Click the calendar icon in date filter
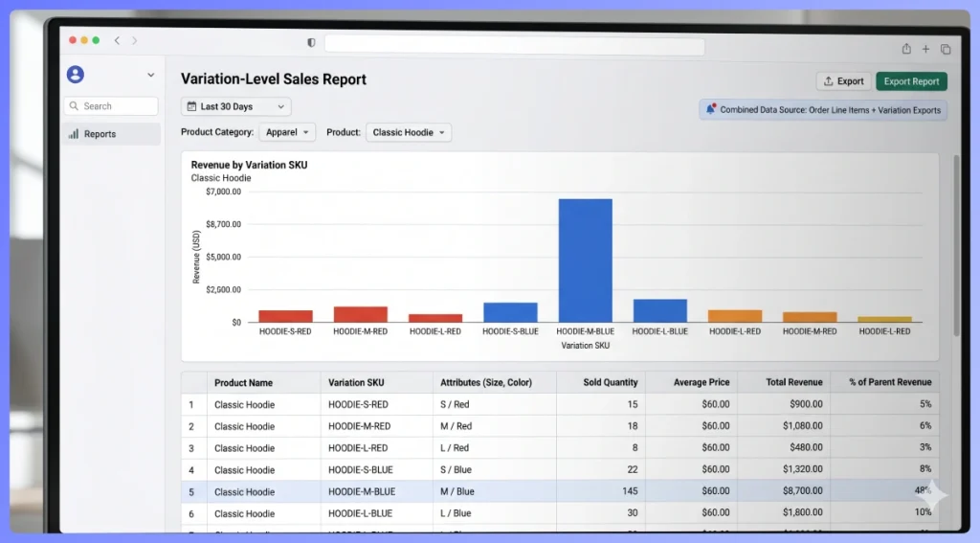This screenshot has width=980, height=543. tap(191, 107)
